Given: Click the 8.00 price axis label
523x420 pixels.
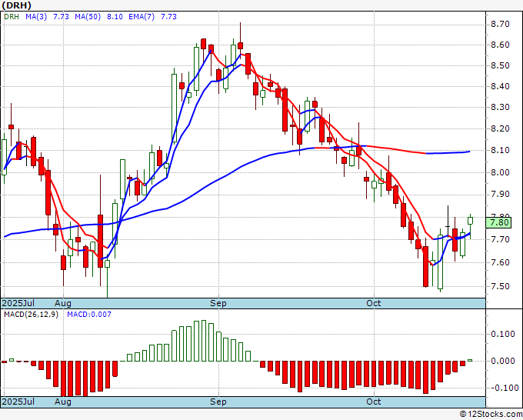Looking at the screenshot, I should pos(500,172).
